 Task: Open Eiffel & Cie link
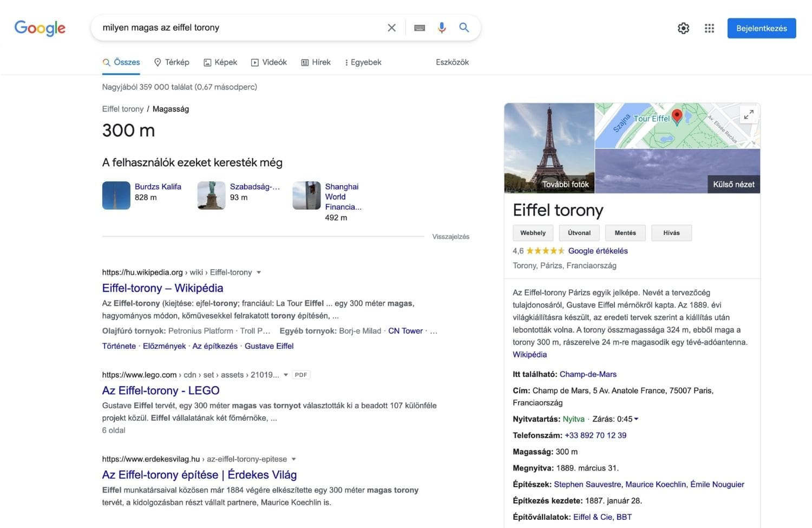(592, 517)
